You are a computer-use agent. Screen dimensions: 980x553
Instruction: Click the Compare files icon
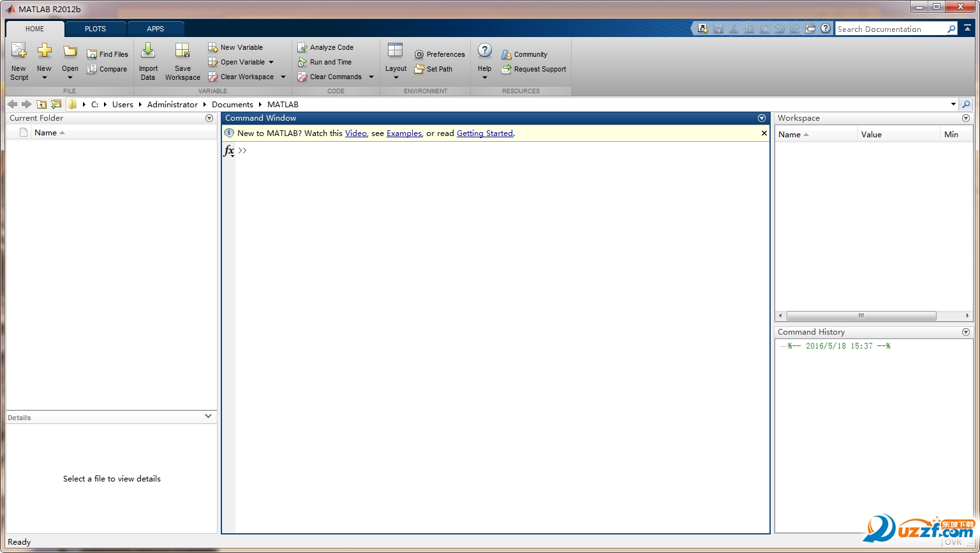click(x=92, y=69)
